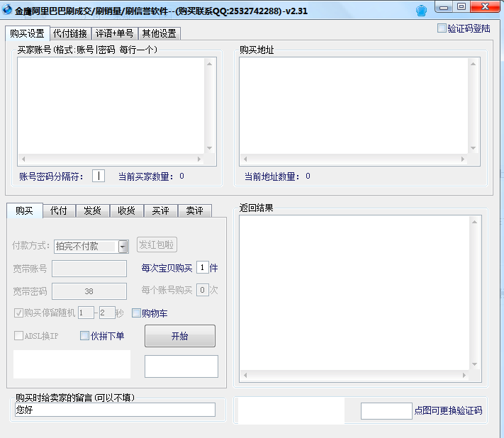
Task: Close the application window
Action: click(486, 7)
